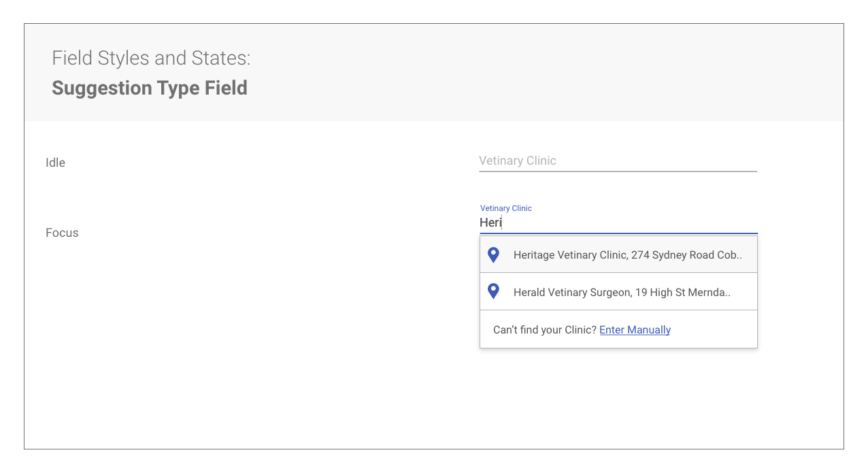Click the map pin beside Herald Vetinary Surgeon
Image resolution: width=868 pixels, height=473 pixels.
click(x=494, y=291)
